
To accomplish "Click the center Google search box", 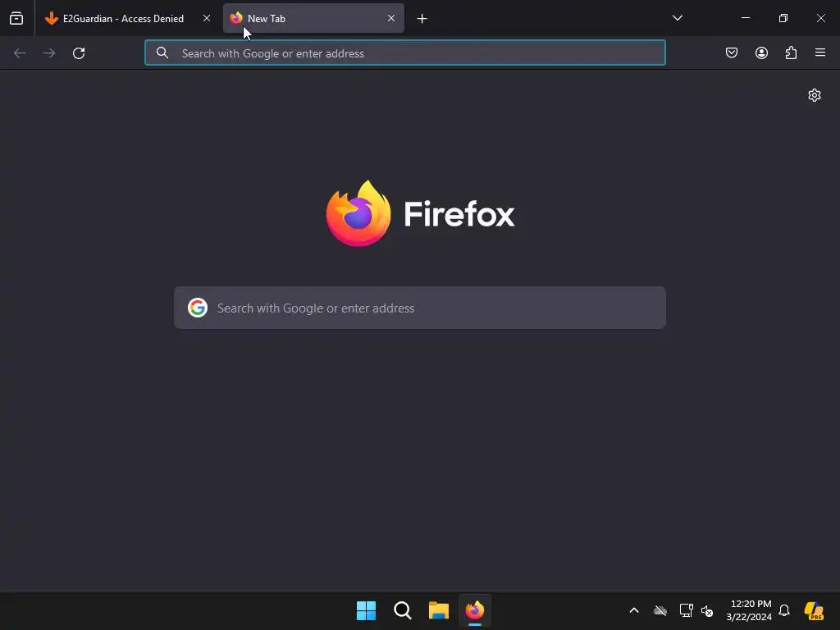I will point(420,308).
